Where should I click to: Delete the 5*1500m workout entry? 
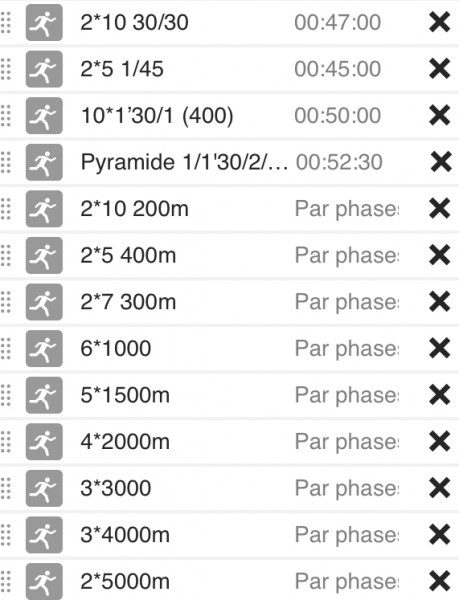pyautogui.click(x=439, y=395)
